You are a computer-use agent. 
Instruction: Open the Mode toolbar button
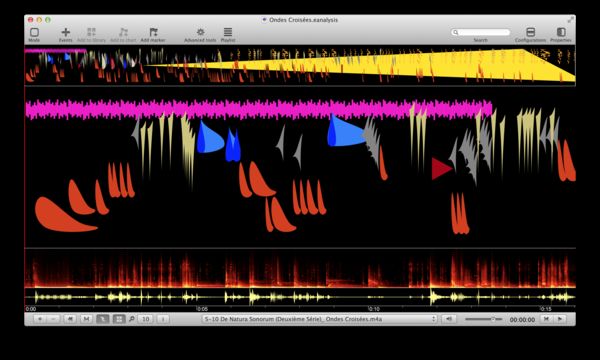pyautogui.click(x=34, y=33)
